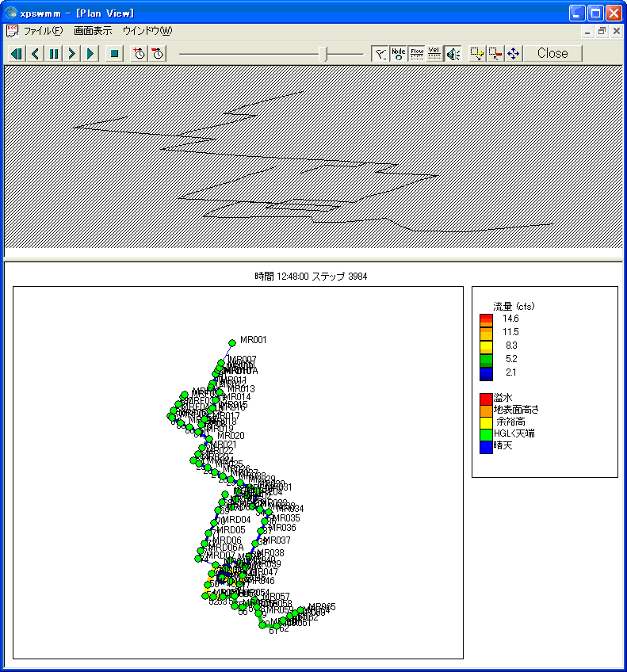
Task: Select the remove-selection rectangle tool
Action: click(x=495, y=54)
